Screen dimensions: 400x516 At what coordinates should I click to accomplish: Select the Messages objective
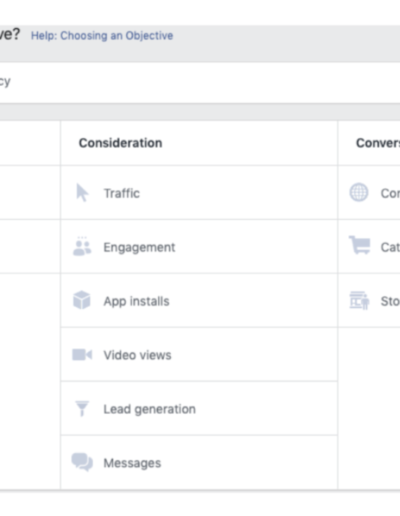coord(199,463)
